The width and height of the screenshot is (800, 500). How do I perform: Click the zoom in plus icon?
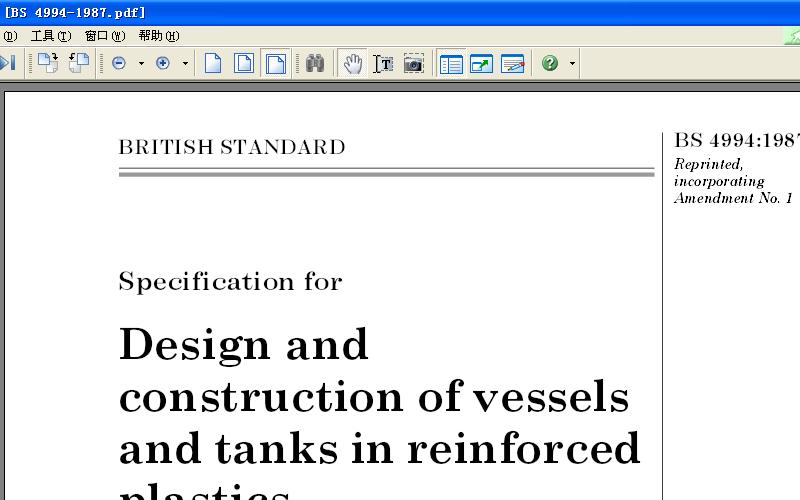click(x=163, y=63)
